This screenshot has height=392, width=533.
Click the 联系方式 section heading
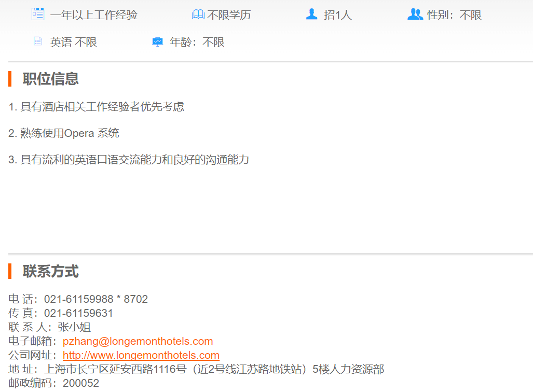pyautogui.click(x=50, y=271)
